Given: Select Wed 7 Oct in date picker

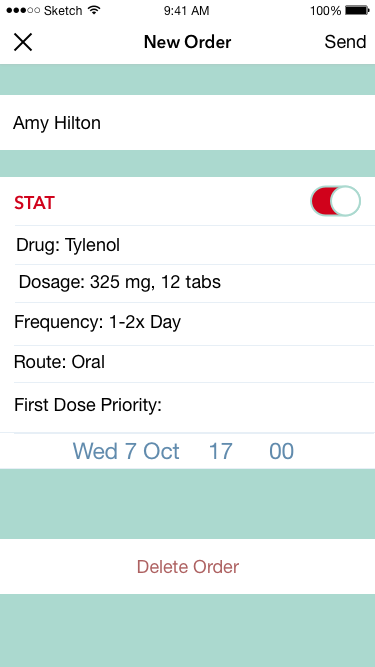Looking at the screenshot, I should click(126, 451).
